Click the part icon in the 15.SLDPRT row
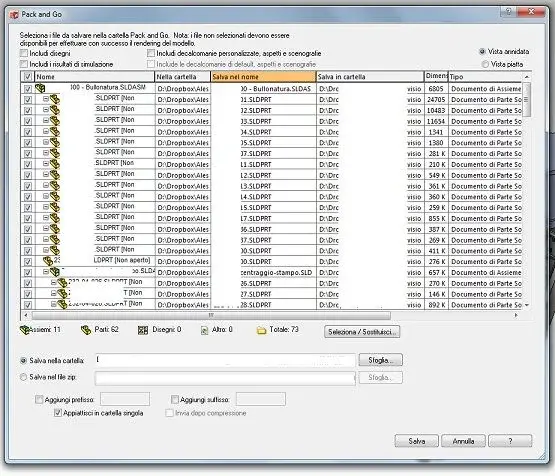This screenshot has width=555, height=476. pyautogui.click(x=55, y=207)
